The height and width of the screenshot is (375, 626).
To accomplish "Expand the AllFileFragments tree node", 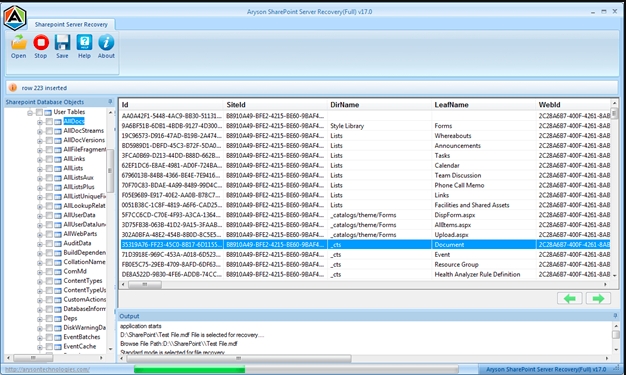I will (x=40, y=151).
